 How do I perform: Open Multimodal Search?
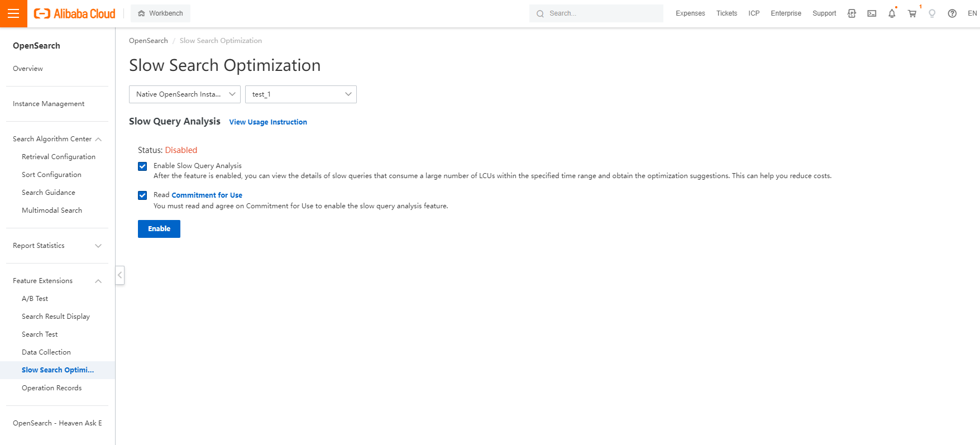point(52,210)
